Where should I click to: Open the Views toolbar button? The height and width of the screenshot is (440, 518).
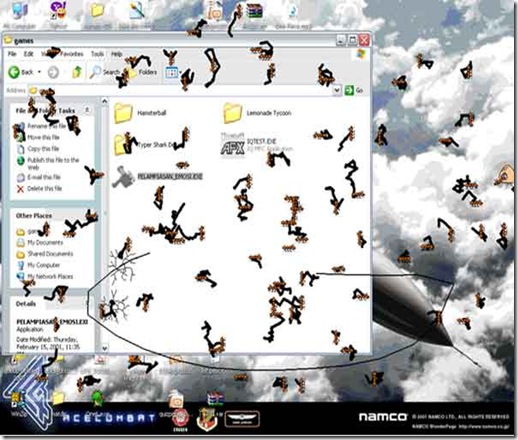[171, 72]
